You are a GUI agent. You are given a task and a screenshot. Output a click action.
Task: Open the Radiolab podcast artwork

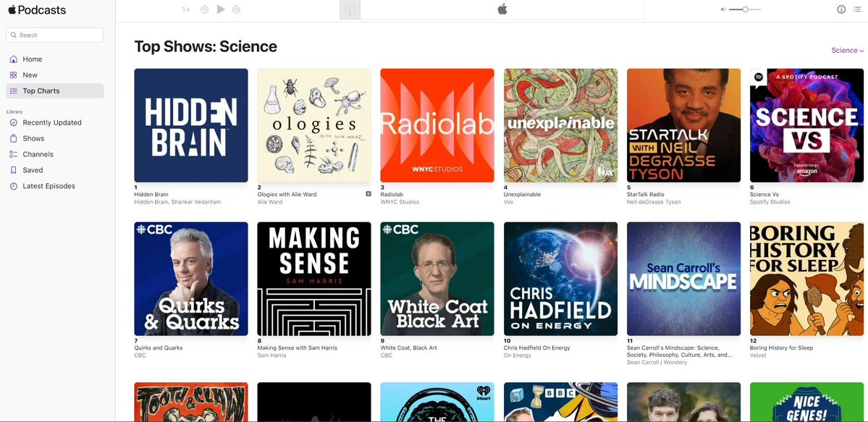pyautogui.click(x=437, y=125)
